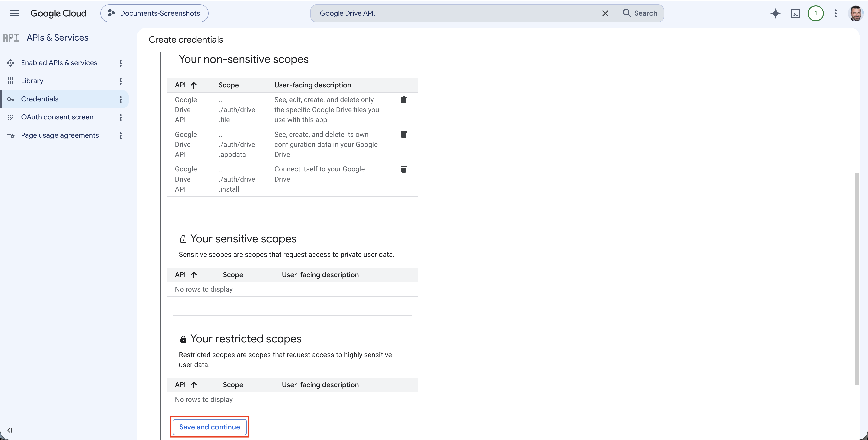This screenshot has height=440, width=868.
Task: Open Gemini AI assistant sparkle icon
Action: [775, 13]
